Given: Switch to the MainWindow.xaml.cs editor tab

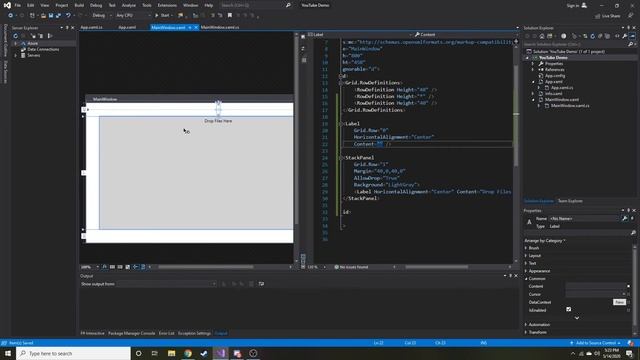Looking at the screenshot, I should (220, 27).
